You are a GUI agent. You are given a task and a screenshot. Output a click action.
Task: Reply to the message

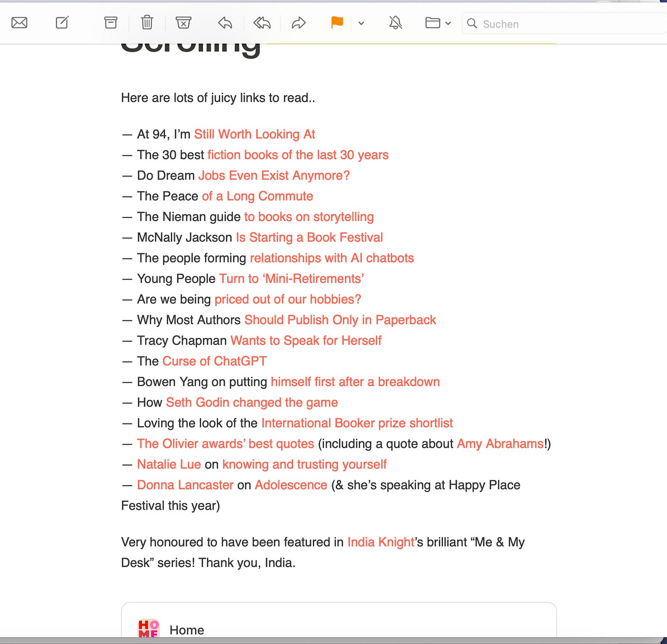[x=225, y=22]
